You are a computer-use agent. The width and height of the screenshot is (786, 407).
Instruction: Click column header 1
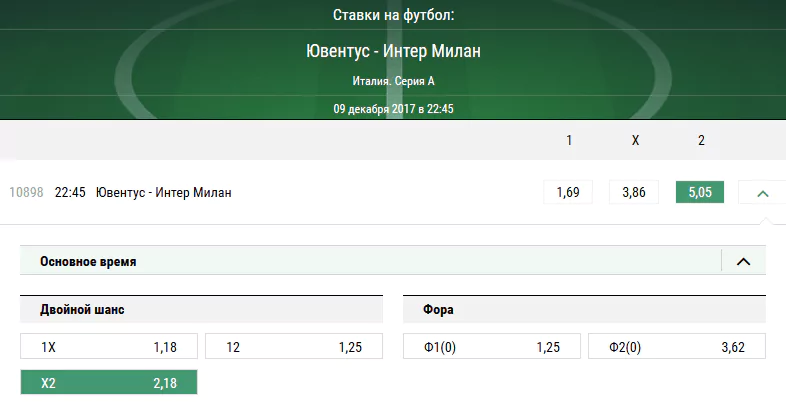click(x=568, y=140)
